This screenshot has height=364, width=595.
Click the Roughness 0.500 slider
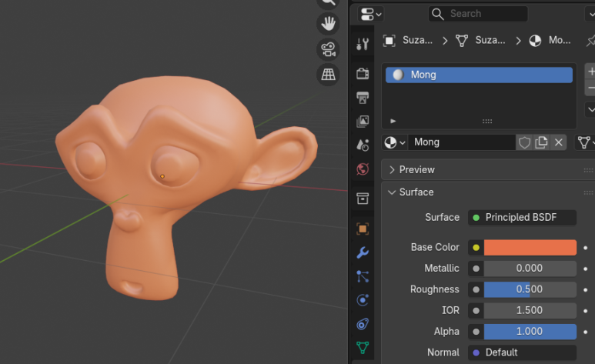pos(530,289)
